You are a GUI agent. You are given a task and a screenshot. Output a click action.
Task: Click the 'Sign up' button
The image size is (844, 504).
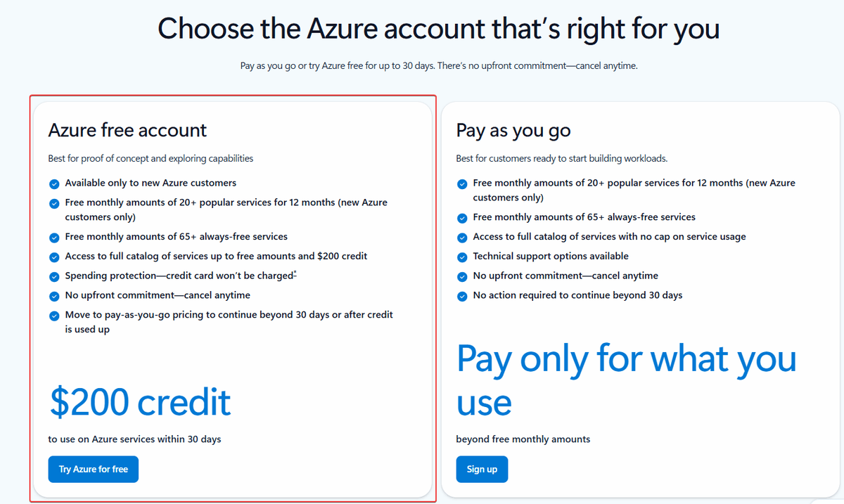coord(482,469)
